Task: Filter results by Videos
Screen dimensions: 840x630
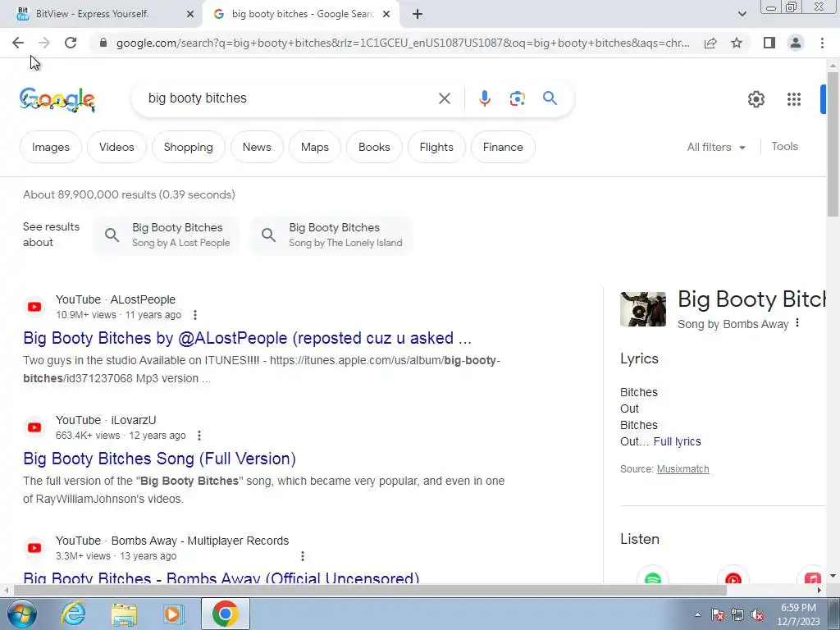Action: pos(116,148)
